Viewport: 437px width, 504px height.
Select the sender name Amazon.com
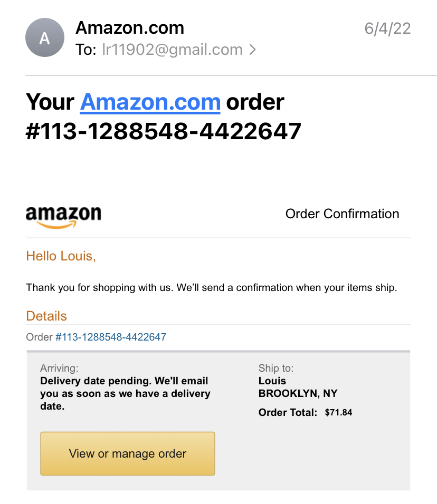coord(130,27)
